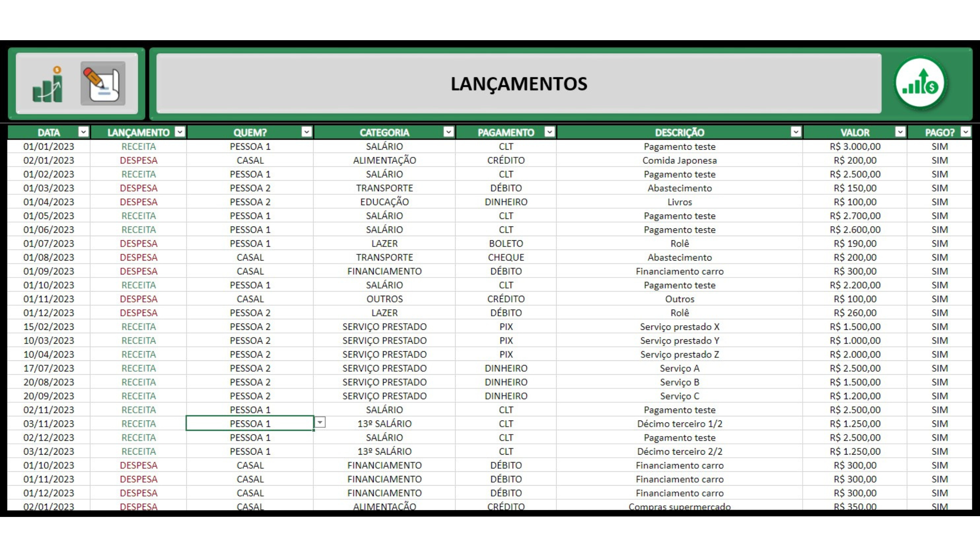This screenshot has width=980, height=551.
Task: Select the date cell 17/07/2023
Action: pos(49,368)
